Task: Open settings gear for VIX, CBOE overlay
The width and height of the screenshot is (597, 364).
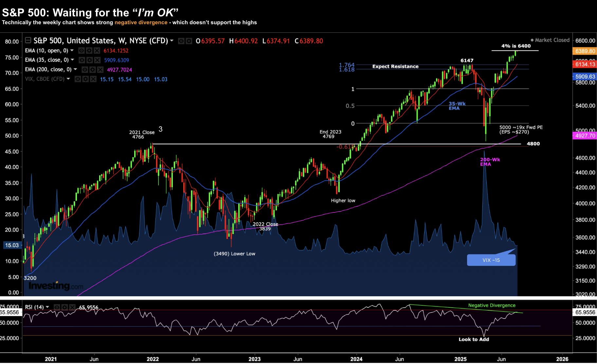Action: point(85,79)
